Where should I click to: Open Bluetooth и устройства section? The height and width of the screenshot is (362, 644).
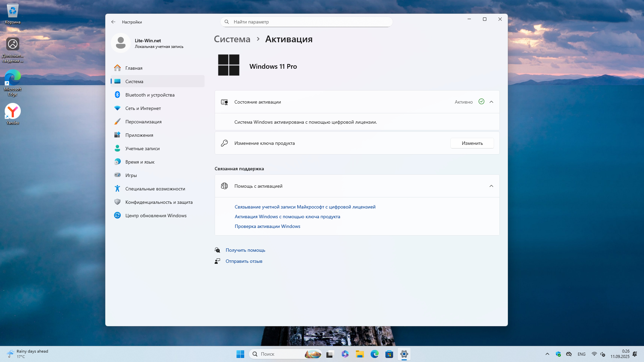point(150,95)
